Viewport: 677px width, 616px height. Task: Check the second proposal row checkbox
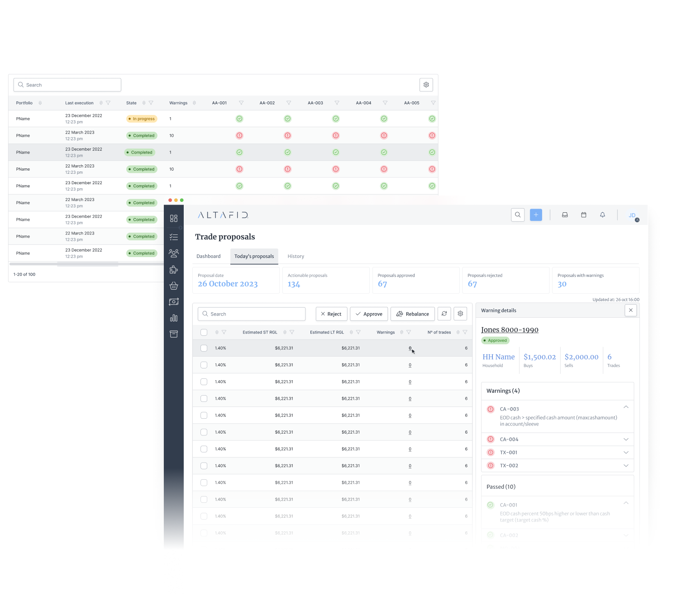point(204,365)
